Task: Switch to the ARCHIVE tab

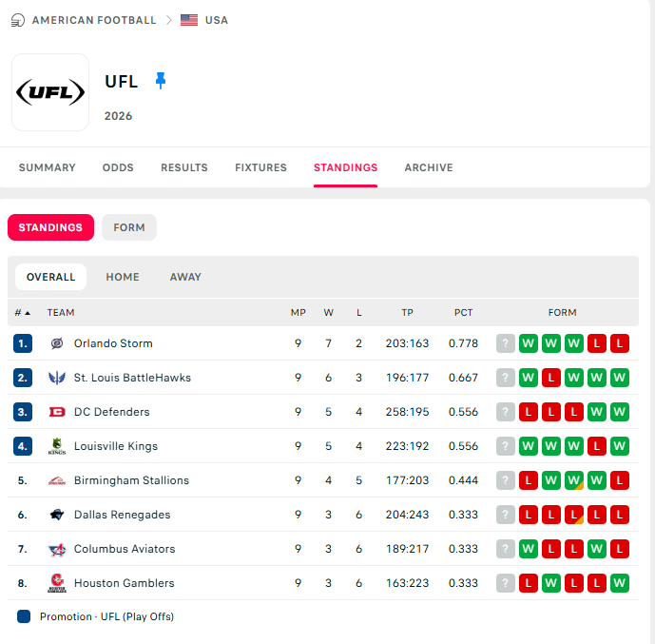Action: [x=429, y=167]
